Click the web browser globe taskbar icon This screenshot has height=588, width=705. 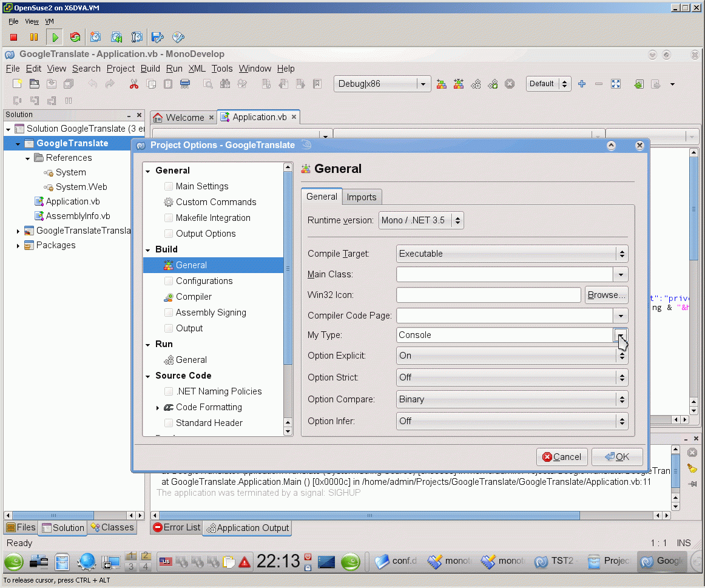(86, 561)
